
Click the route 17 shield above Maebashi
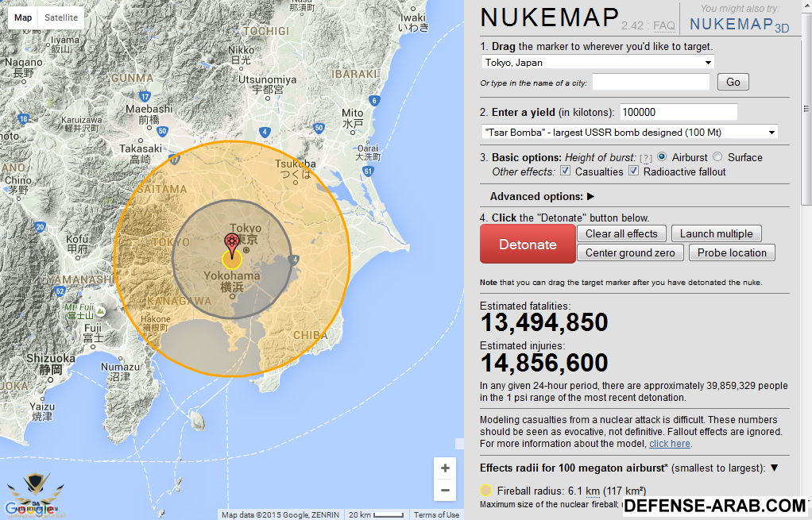pos(145,96)
